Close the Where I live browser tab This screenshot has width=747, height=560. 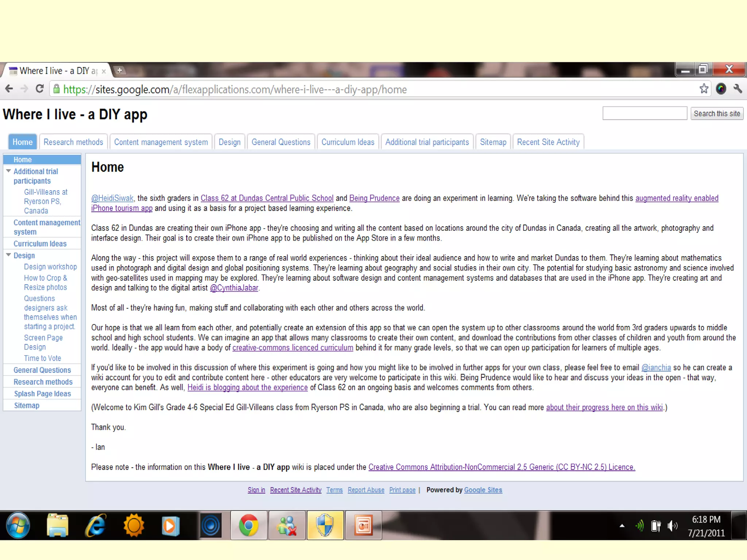pyautogui.click(x=104, y=71)
